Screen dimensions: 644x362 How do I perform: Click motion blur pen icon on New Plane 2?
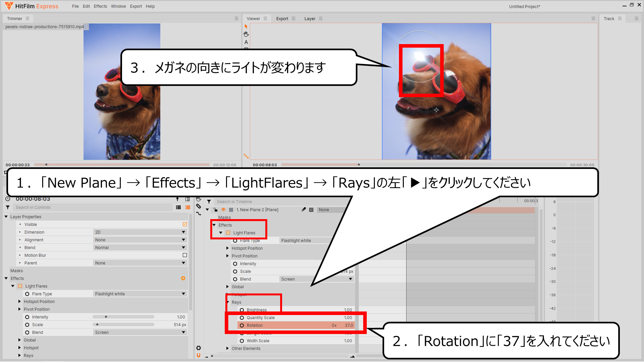coord(303,210)
